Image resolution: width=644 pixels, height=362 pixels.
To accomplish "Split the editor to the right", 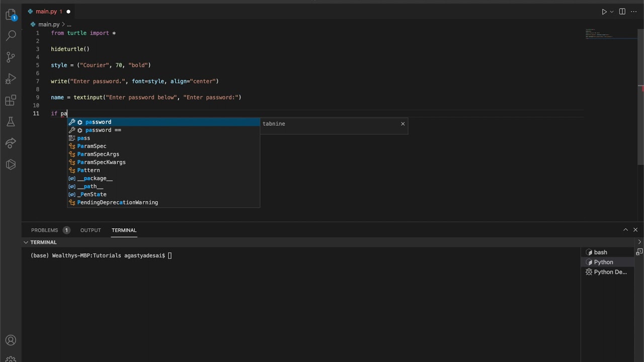I will click(622, 12).
